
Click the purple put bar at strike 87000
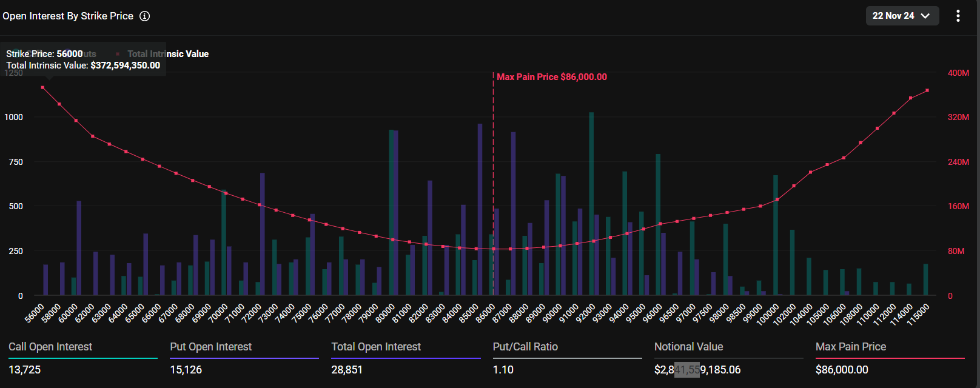(x=514, y=213)
